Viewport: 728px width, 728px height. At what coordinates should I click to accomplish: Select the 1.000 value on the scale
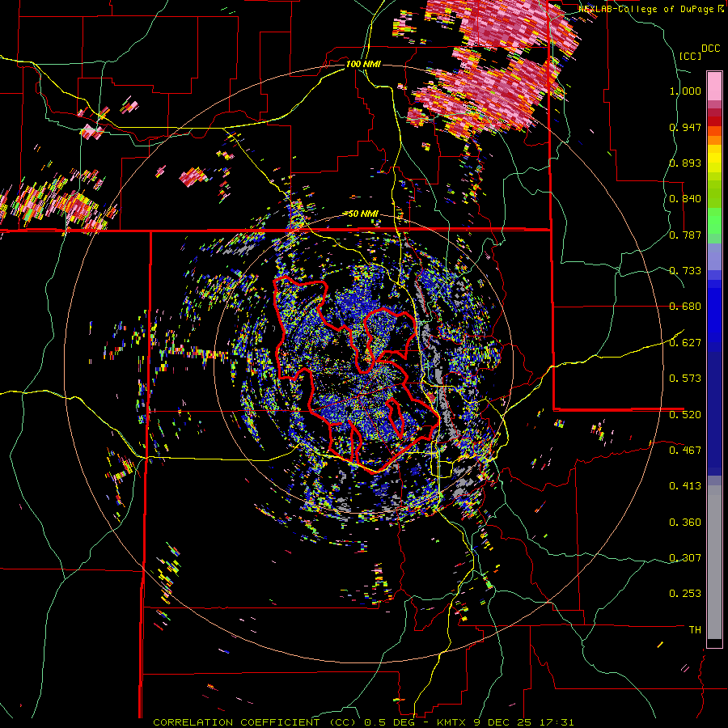685,91
